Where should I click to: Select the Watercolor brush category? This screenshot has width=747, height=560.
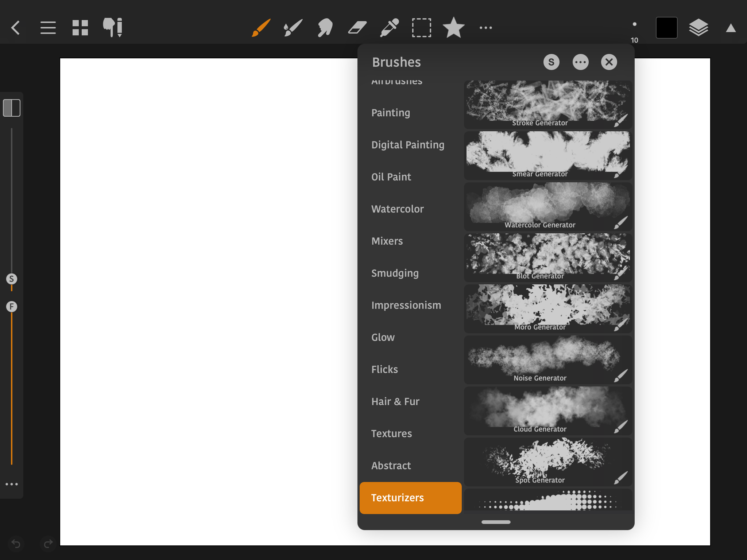(x=397, y=209)
